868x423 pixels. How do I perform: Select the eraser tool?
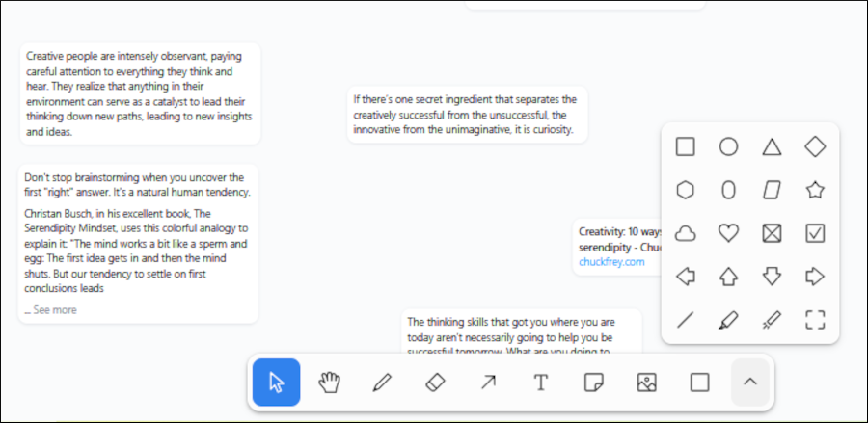435,383
